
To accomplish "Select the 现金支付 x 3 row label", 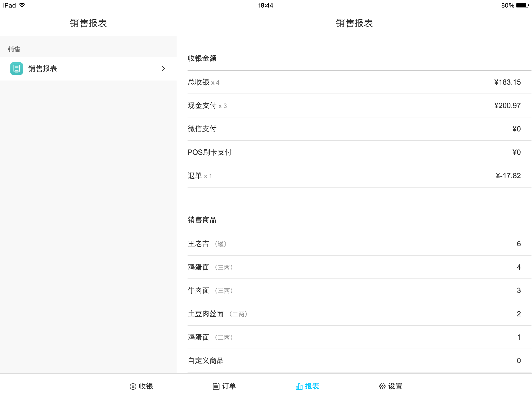I will [x=207, y=105].
